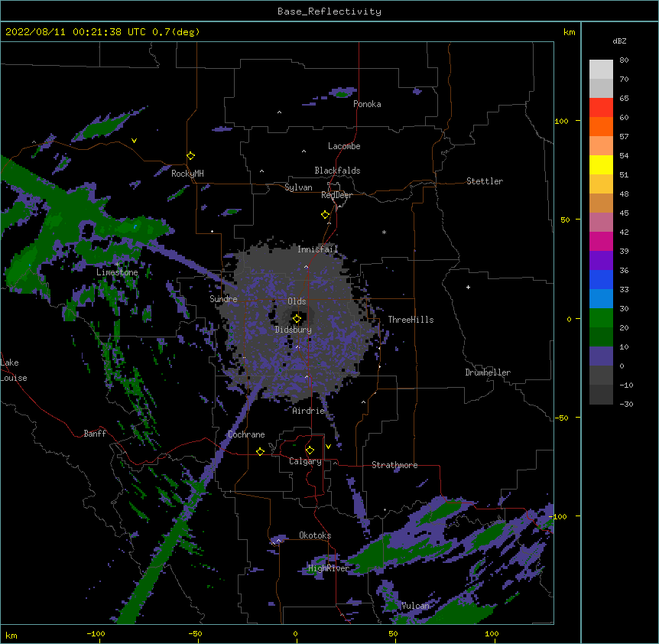Pick the orange 57–60 dBZ legend swatch
Image resolution: width=659 pixels, height=644 pixels.
pos(601,126)
